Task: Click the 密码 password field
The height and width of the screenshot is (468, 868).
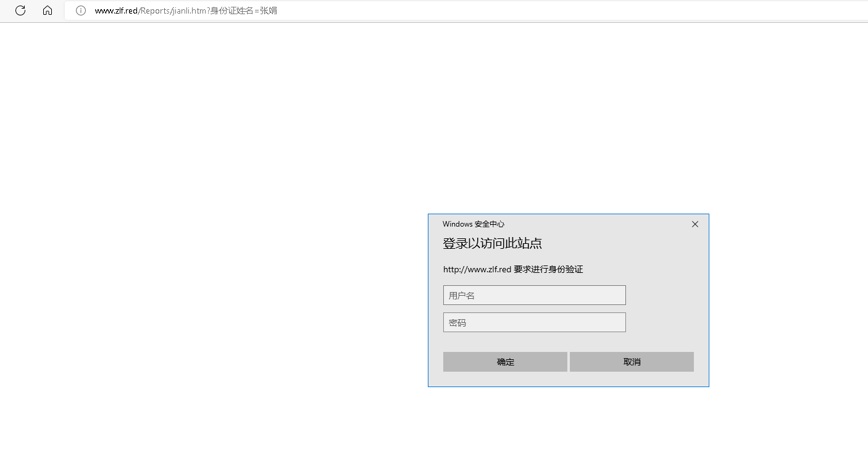Action: point(535,322)
